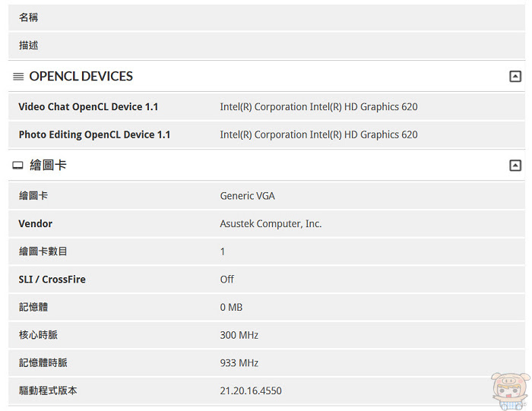Click the Vendor label

pyautogui.click(x=36, y=223)
